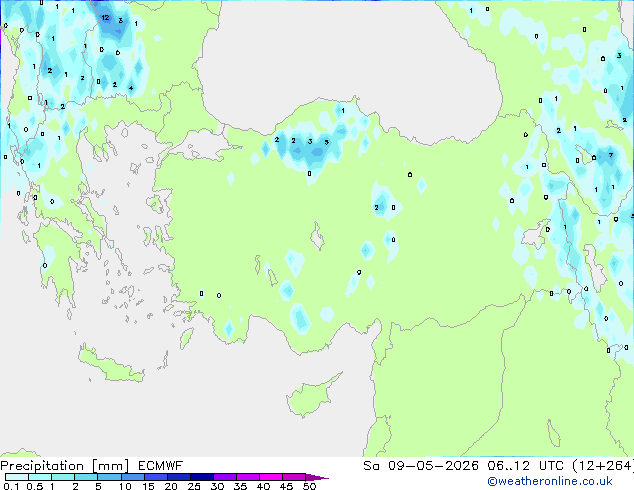Click the legend tick label '30'

217,486
